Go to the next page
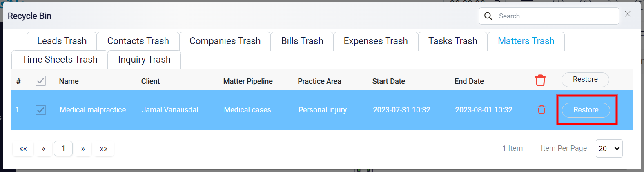 [83, 149]
